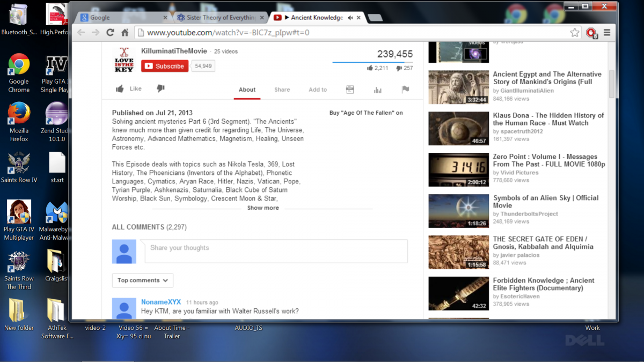The width and height of the screenshot is (644, 362).
Task: Switch to the Share tab
Action: tap(282, 90)
